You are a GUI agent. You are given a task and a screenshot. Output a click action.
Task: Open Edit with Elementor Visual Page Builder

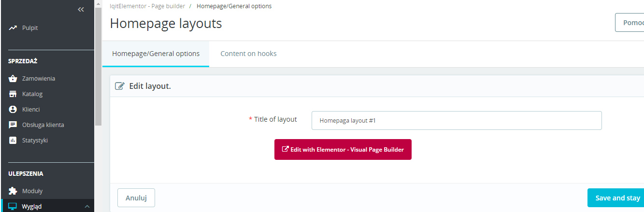tap(343, 150)
